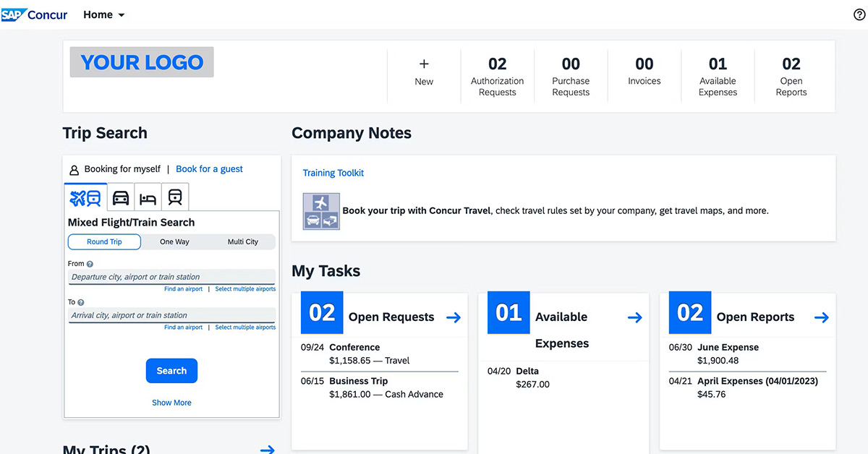
Task: Open the New item quick menu
Action: pos(424,72)
